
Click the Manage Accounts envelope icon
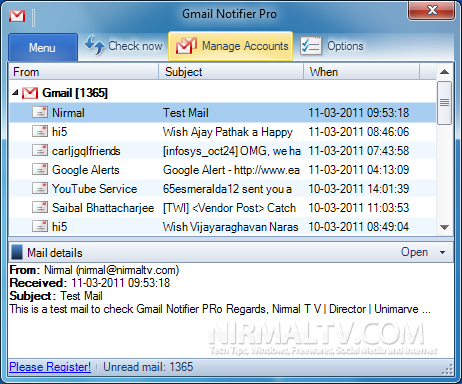click(x=186, y=46)
